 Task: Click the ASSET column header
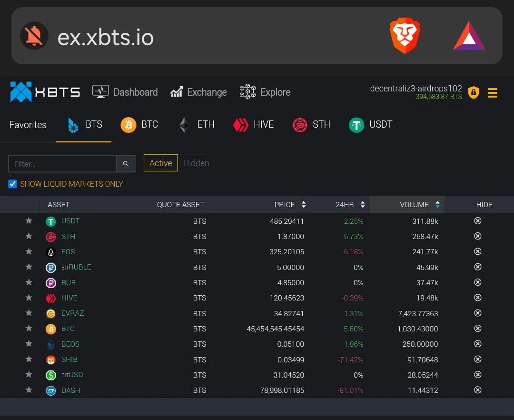coord(59,205)
